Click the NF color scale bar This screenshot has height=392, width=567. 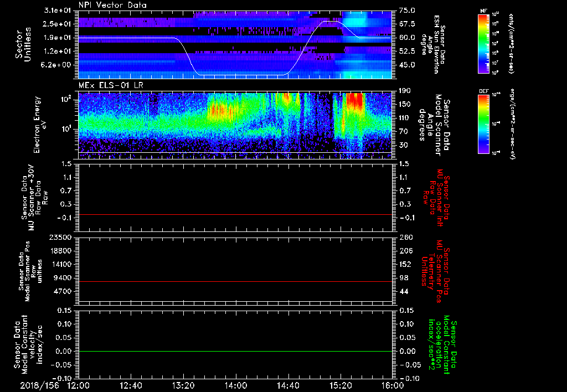(x=484, y=44)
